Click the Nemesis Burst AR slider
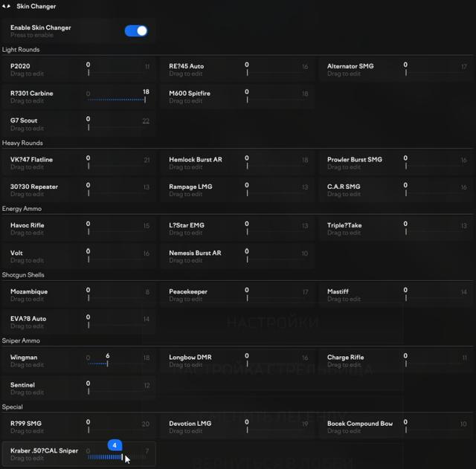 (276, 259)
